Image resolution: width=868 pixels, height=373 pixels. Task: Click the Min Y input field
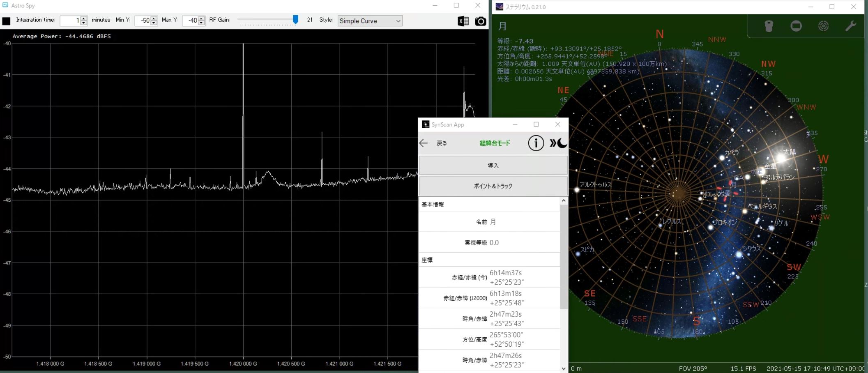[143, 21]
